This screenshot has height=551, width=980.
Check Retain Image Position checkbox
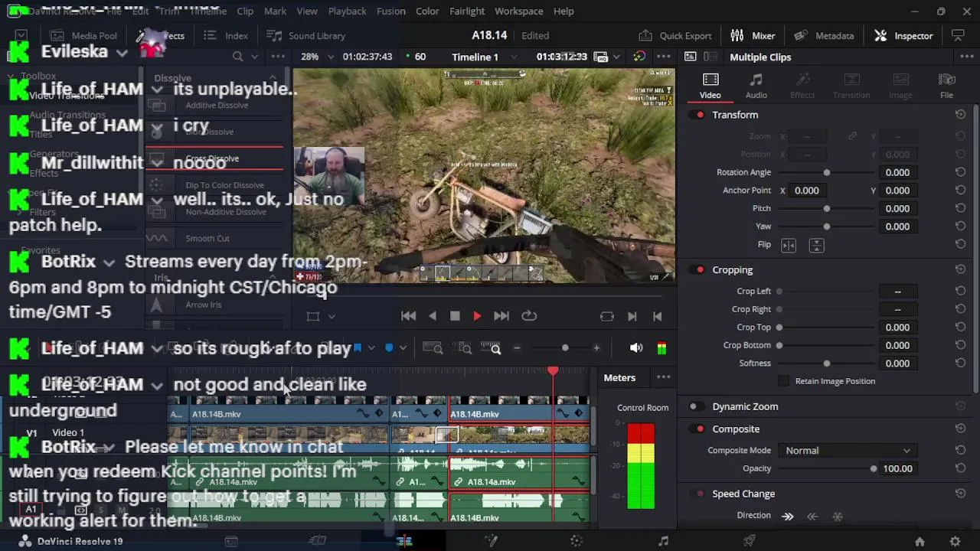click(x=783, y=381)
